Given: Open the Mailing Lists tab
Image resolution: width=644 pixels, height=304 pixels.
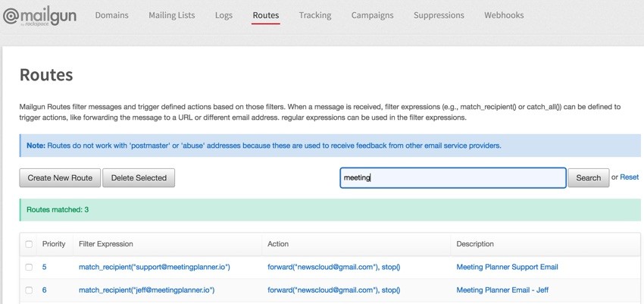Looking at the screenshot, I should pyautogui.click(x=172, y=15).
